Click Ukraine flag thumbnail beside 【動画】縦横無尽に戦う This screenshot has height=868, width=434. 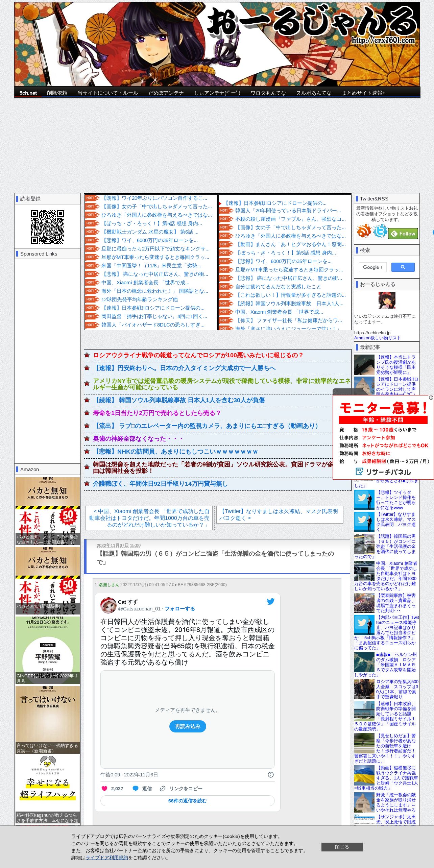pos(364,775)
